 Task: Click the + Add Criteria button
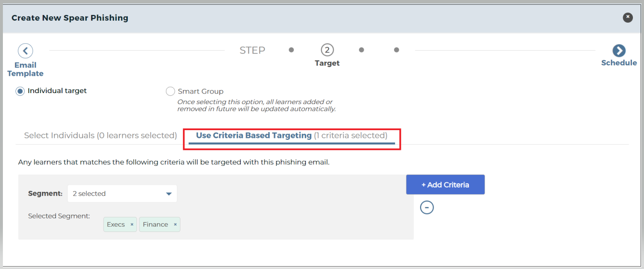(x=445, y=185)
